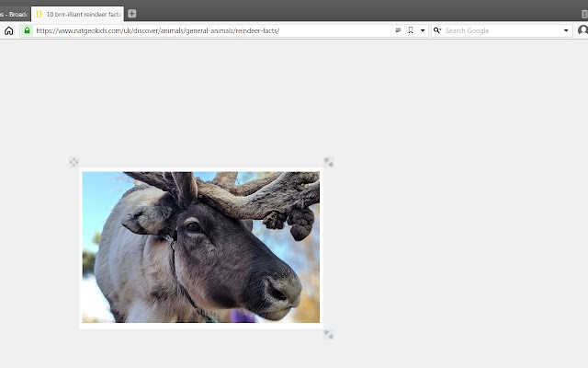Click the resize handle at image's bottom-right
The width and height of the screenshot is (588, 368).
point(328,334)
